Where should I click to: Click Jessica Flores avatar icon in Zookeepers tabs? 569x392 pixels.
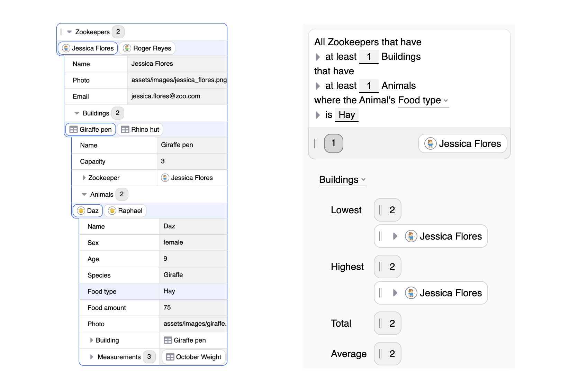coord(66,48)
